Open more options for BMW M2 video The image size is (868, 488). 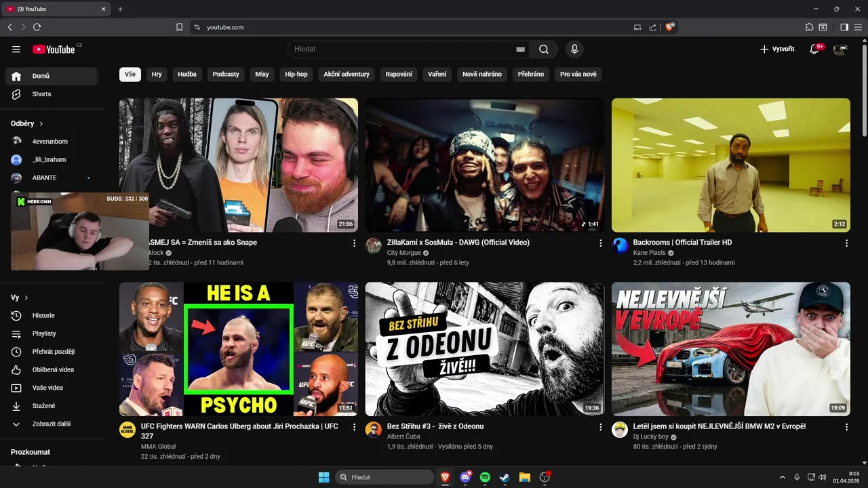pyautogui.click(x=846, y=427)
